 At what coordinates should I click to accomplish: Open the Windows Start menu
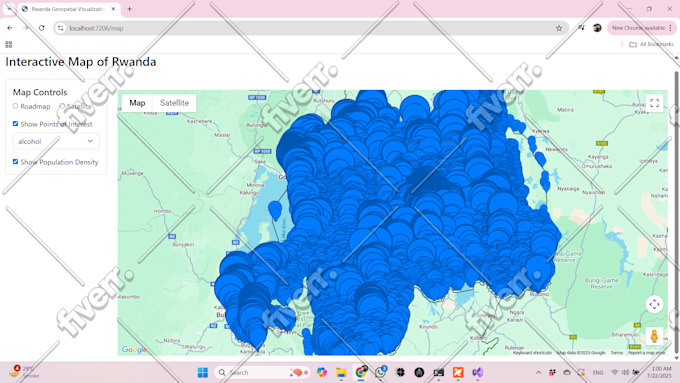point(203,373)
